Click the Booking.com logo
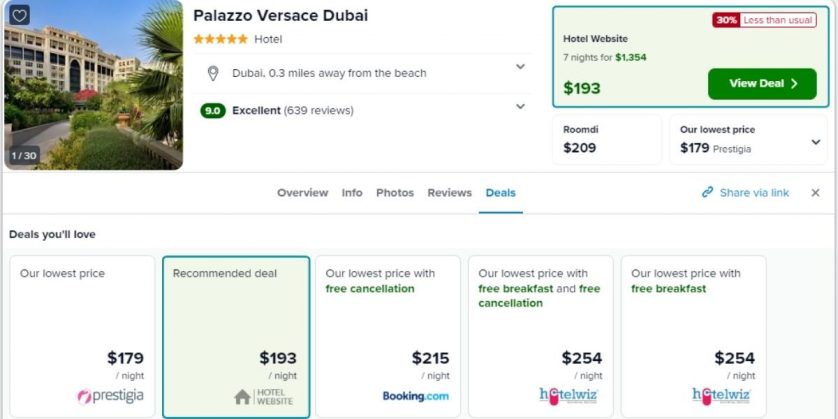This screenshot has height=419, width=838. click(416, 396)
